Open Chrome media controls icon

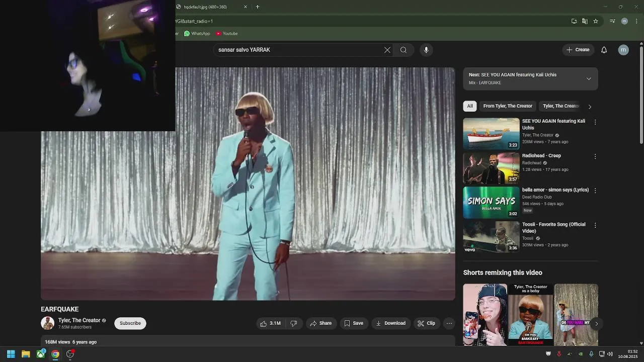pos(612,21)
